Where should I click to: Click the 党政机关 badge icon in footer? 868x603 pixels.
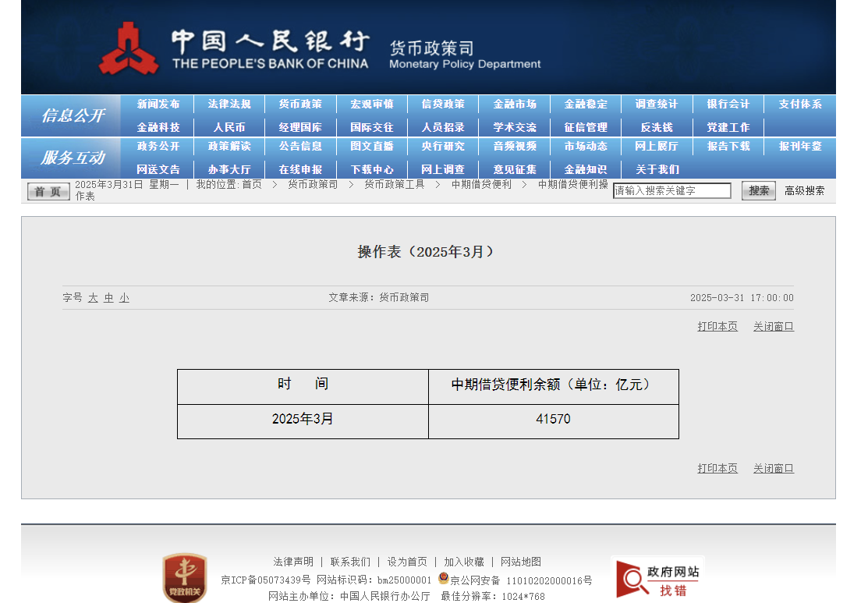coord(185,578)
